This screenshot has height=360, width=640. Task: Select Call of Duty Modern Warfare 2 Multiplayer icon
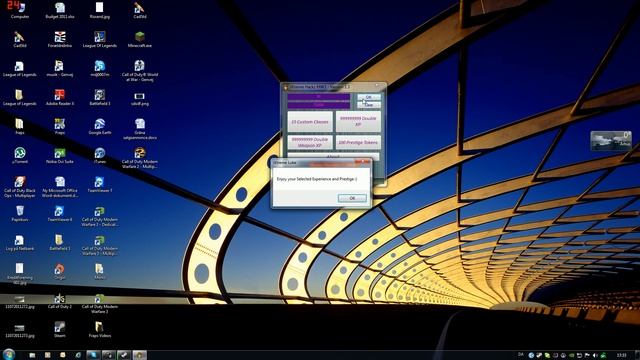[140, 158]
